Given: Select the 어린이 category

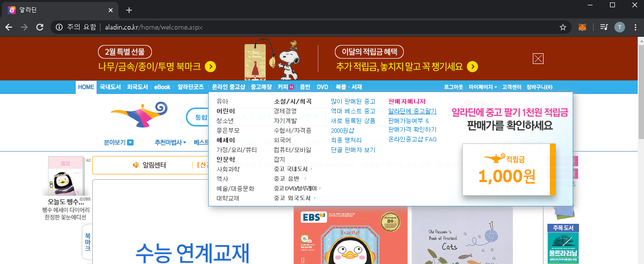Looking at the screenshot, I should 226,111.
